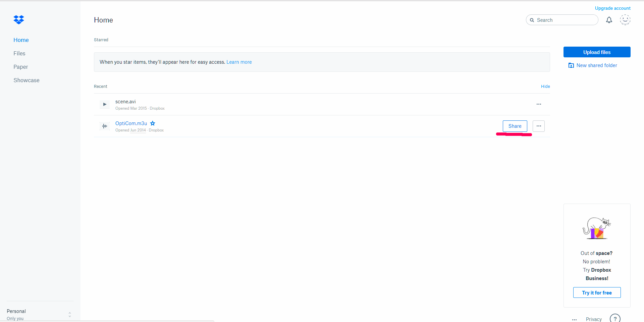Click the search magnifier icon
This screenshot has height=322, width=644.
[532, 20]
